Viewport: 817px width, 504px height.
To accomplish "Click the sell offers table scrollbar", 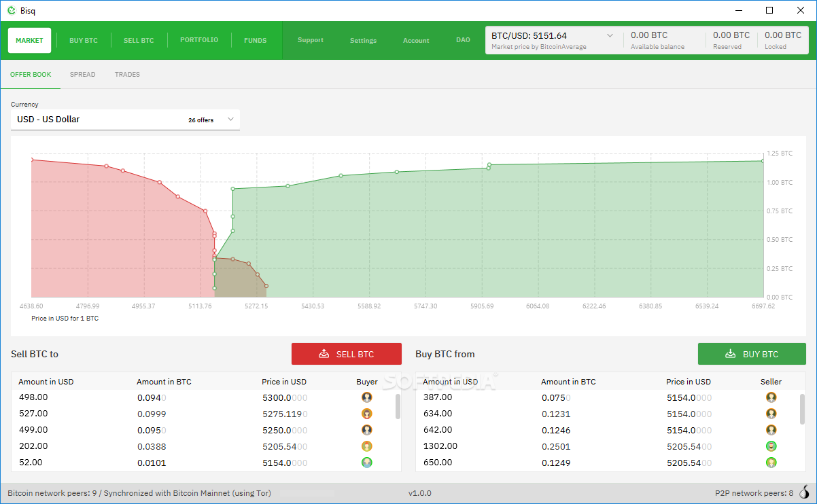I will (x=398, y=406).
